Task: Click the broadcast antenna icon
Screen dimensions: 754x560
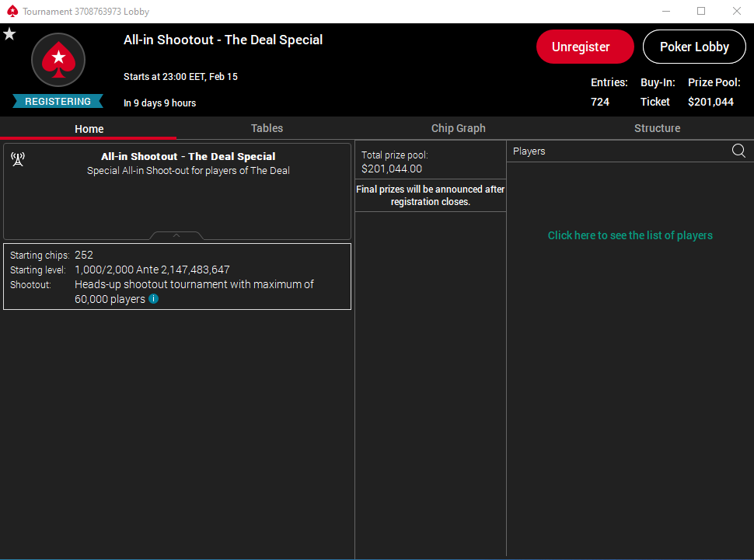Action: point(18,159)
